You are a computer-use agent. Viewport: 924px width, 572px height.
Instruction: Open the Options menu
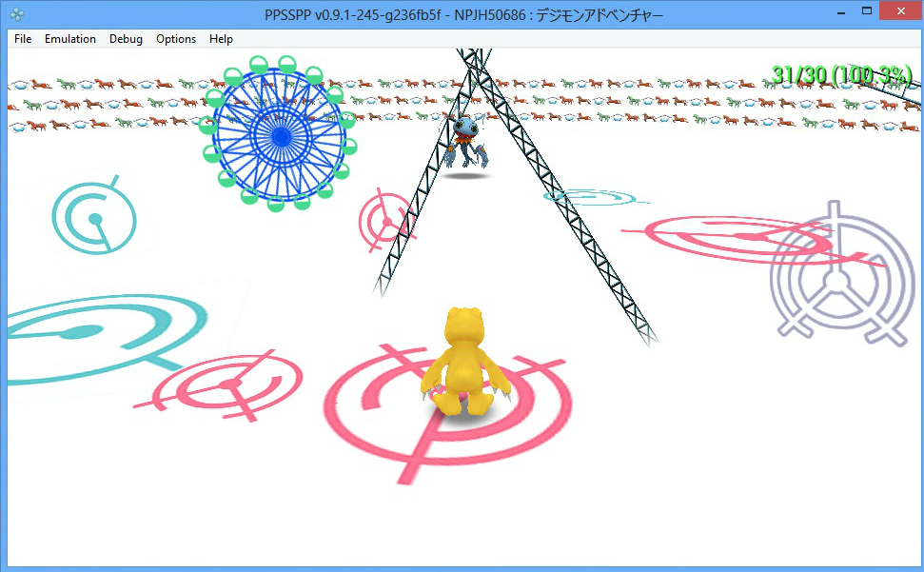pyautogui.click(x=176, y=39)
